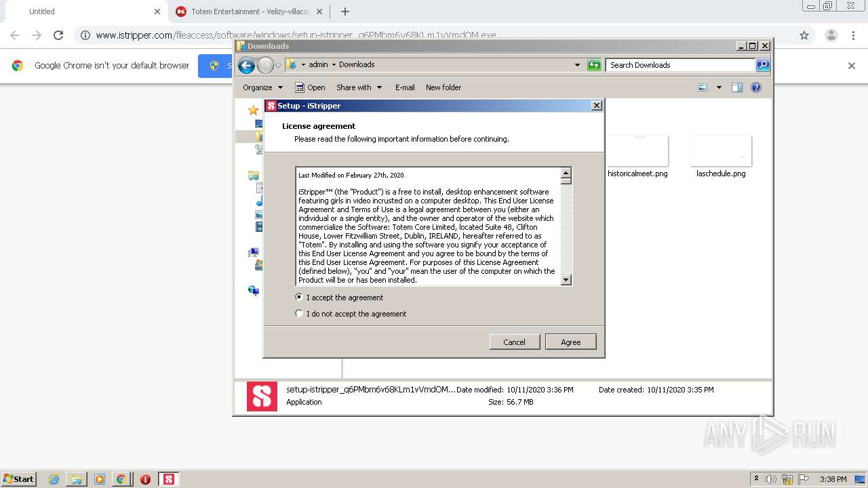Click the search magnifier icon in Explorer

(x=763, y=65)
